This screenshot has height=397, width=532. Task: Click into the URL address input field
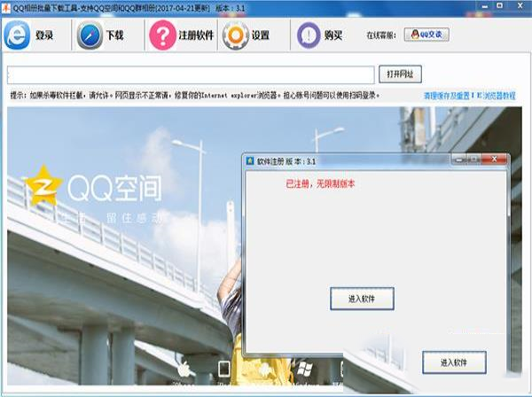click(x=191, y=75)
